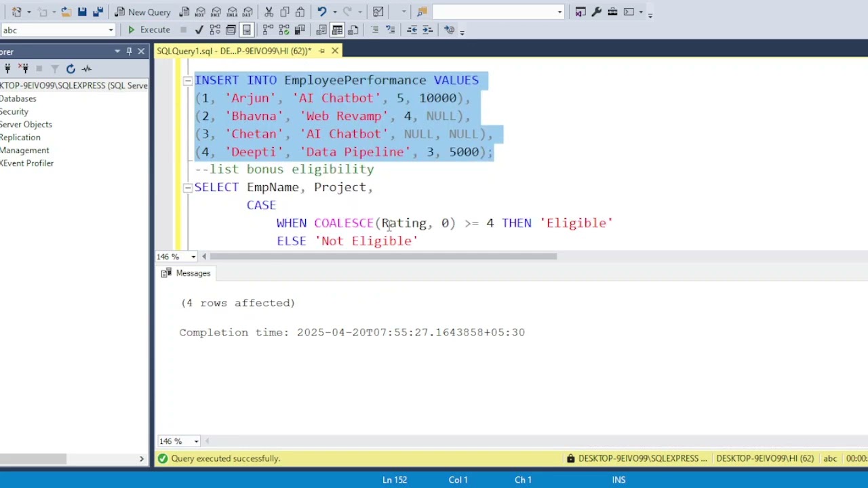
Task: Select the Replication tree node
Action: [x=20, y=137]
